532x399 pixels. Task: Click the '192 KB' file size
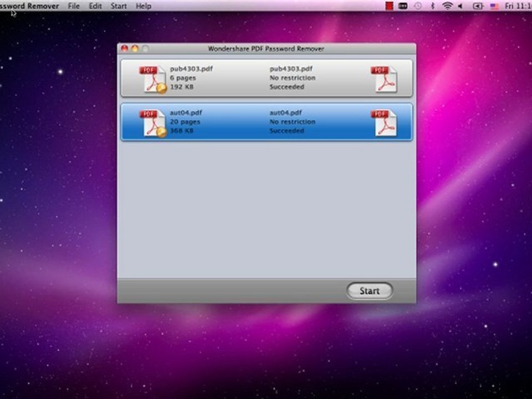tap(182, 87)
